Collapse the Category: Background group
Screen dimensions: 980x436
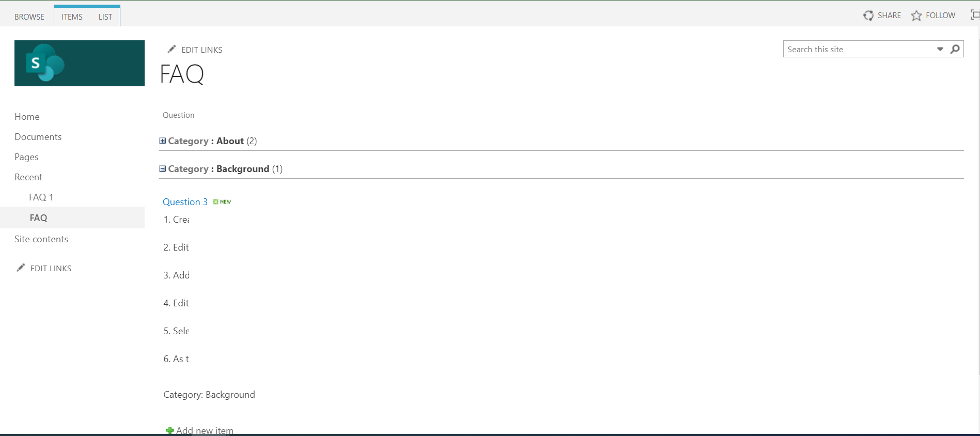pyautogui.click(x=163, y=168)
